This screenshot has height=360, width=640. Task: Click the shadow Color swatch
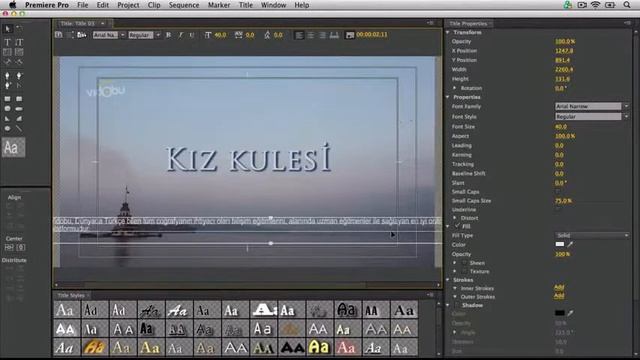click(x=560, y=313)
